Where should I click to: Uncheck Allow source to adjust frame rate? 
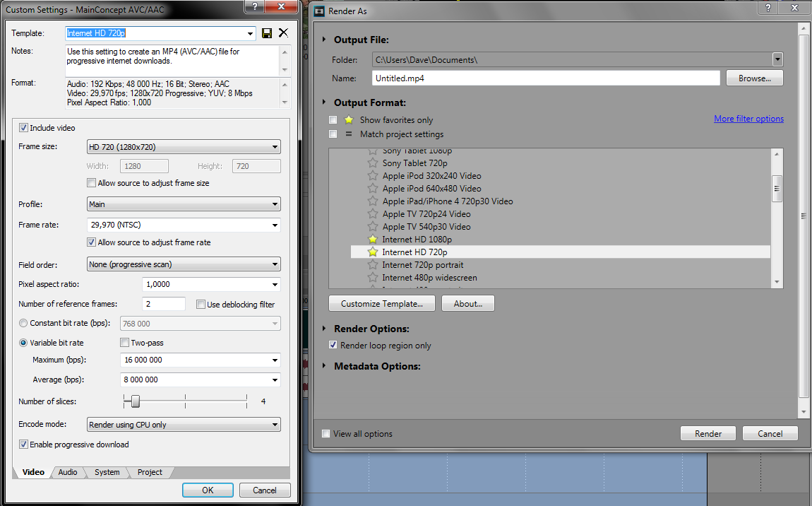point(92,242)
